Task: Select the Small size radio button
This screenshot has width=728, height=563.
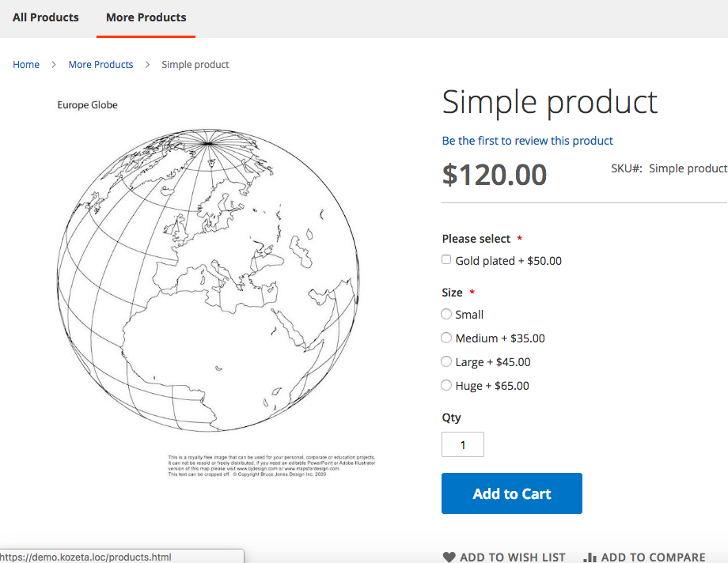Action: click(446, 314)
